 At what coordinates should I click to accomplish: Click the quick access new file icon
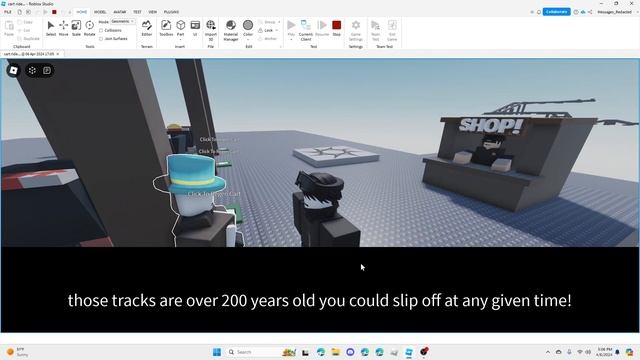[x=19, y=12]
